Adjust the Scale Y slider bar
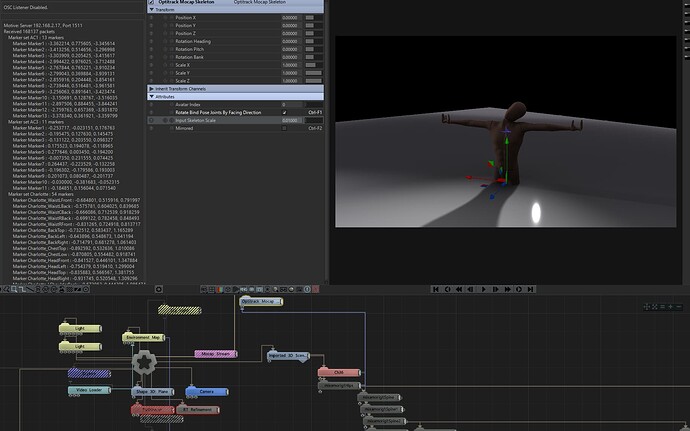This screenshot has width=690, height=431. tap(314, 73)
